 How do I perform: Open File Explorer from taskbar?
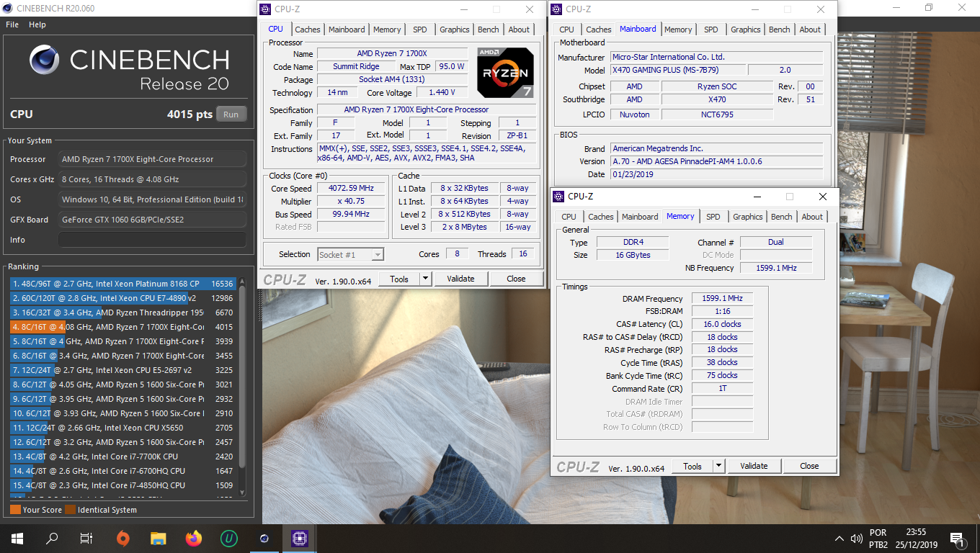pos(159,538)
